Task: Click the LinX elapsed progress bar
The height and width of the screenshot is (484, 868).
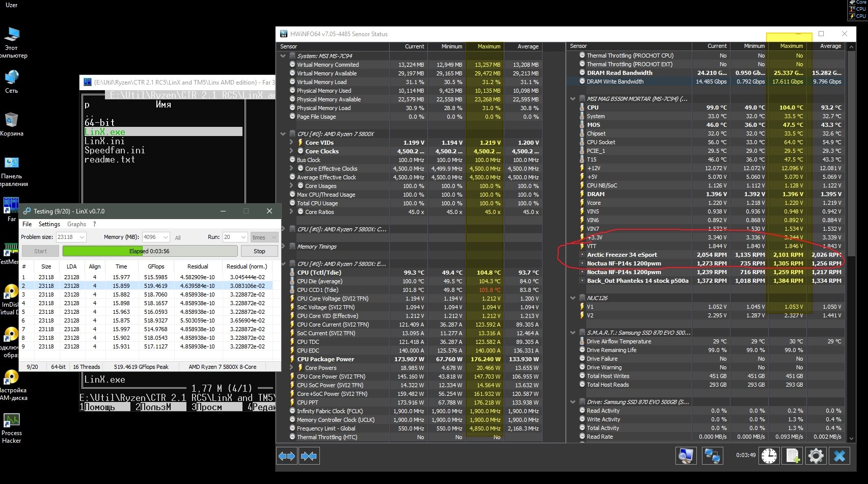Action: [x=150, y=251]
